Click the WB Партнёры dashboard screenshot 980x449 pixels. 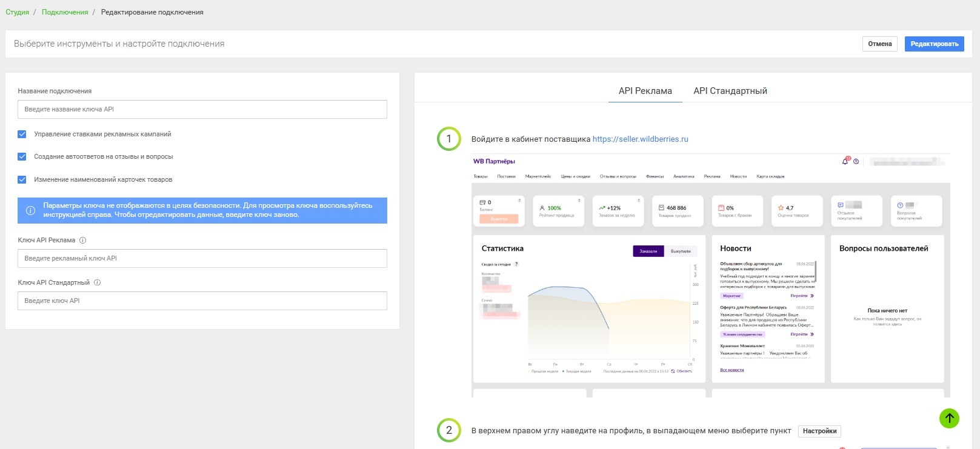(x=710, y=276)
